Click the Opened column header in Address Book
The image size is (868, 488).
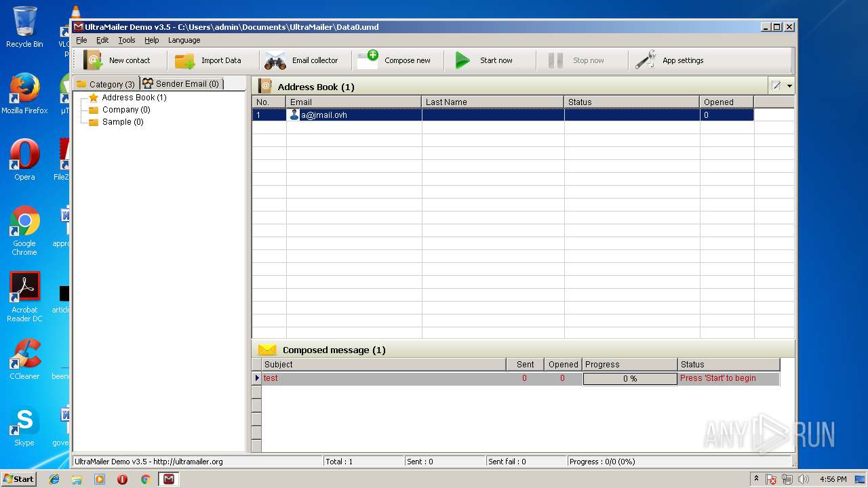pyautogui.click(x=727, y=102)
